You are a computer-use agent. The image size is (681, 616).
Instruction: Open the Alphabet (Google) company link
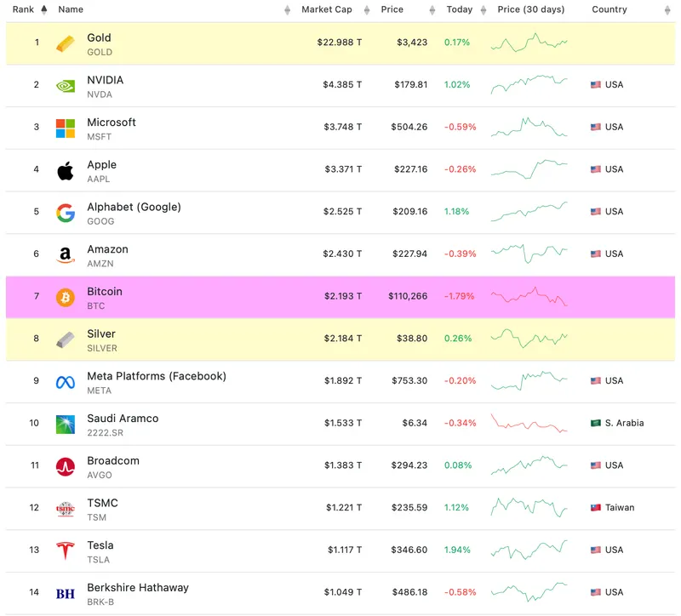(x=134, y=208)
